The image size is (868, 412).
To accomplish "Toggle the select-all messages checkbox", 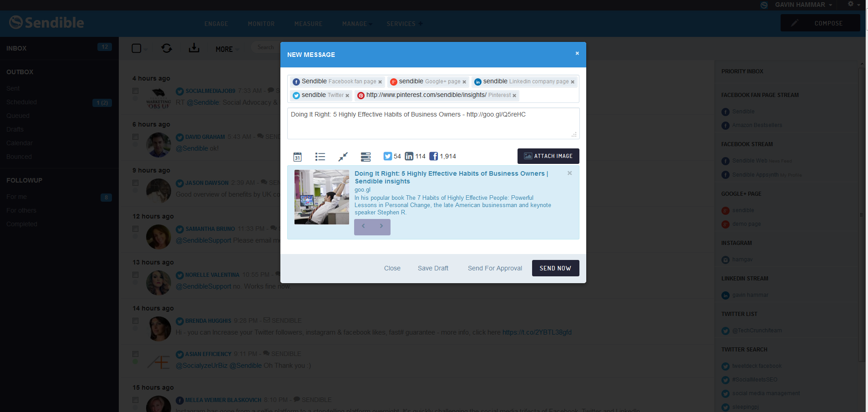I will click(x=136, y=48).
